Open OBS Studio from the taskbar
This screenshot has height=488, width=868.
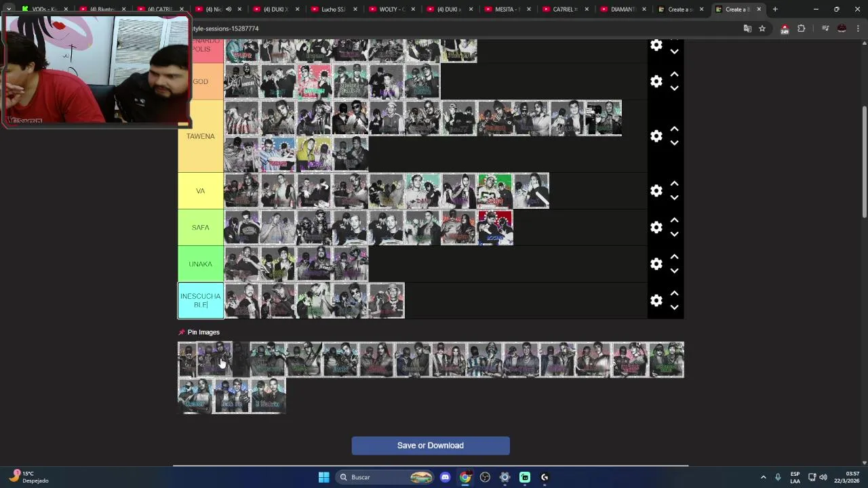[485, 477]
